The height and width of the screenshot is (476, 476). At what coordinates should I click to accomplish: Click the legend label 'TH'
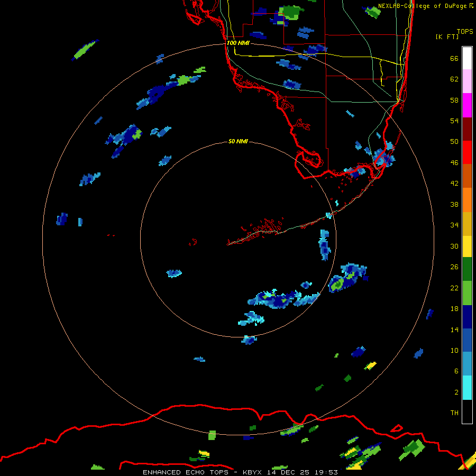coord(454,413)
